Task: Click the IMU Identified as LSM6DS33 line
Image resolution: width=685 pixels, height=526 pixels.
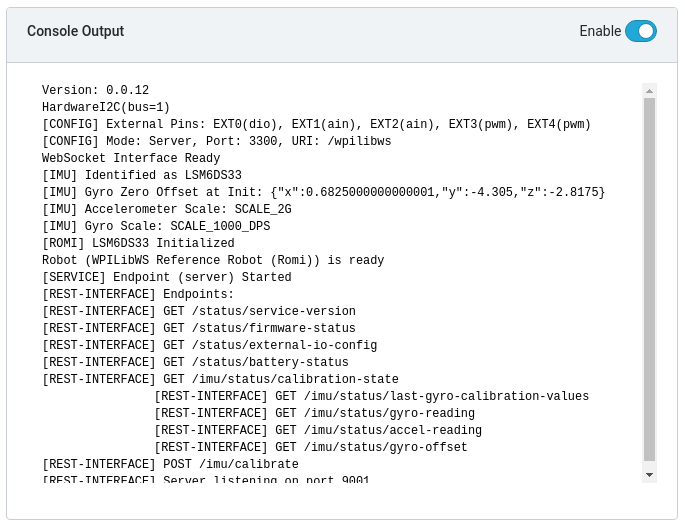Action: 142,175
